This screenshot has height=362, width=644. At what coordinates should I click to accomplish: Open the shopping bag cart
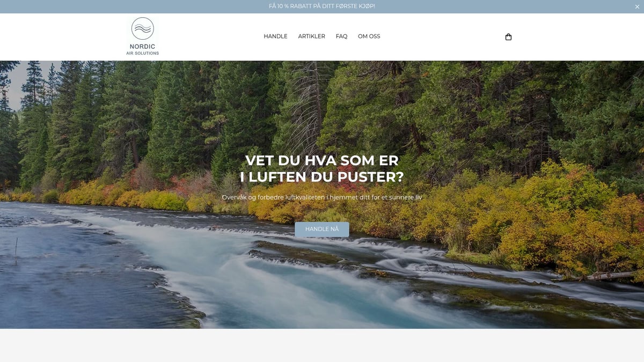pos(508,37)
